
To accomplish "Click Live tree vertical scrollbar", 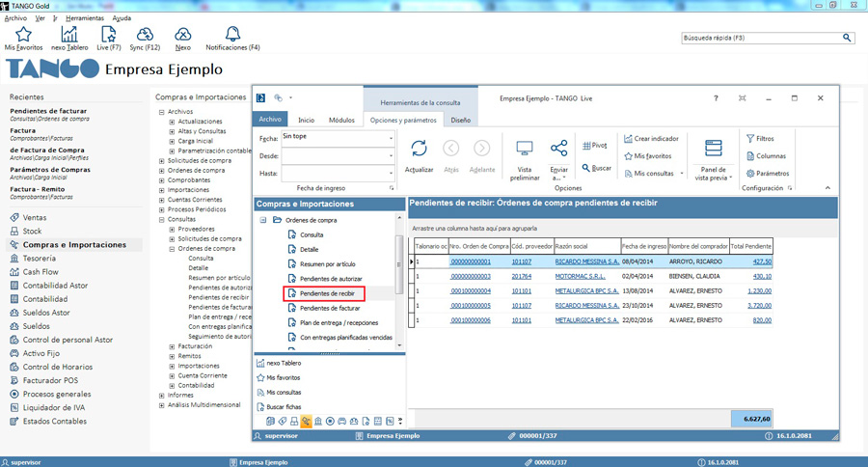I will pyautogui.click(x=399, y=264).
